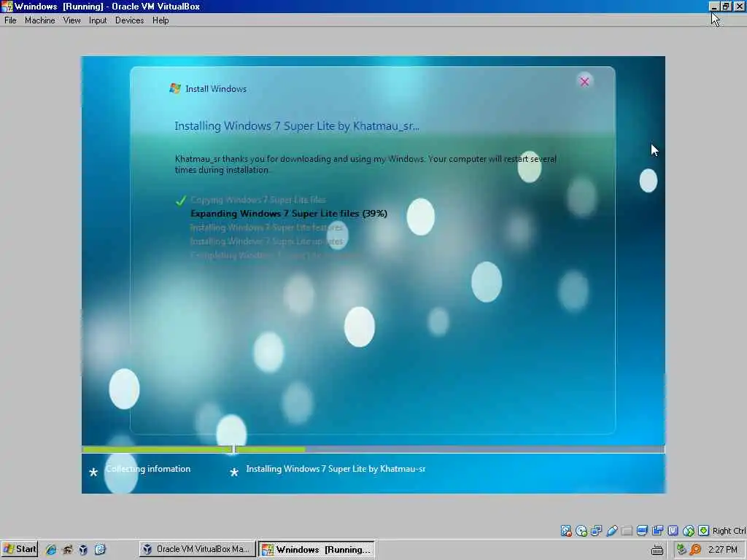Restore down the VirtualBox VM window
Screen dimensions: 747x560
pos(726,6)
